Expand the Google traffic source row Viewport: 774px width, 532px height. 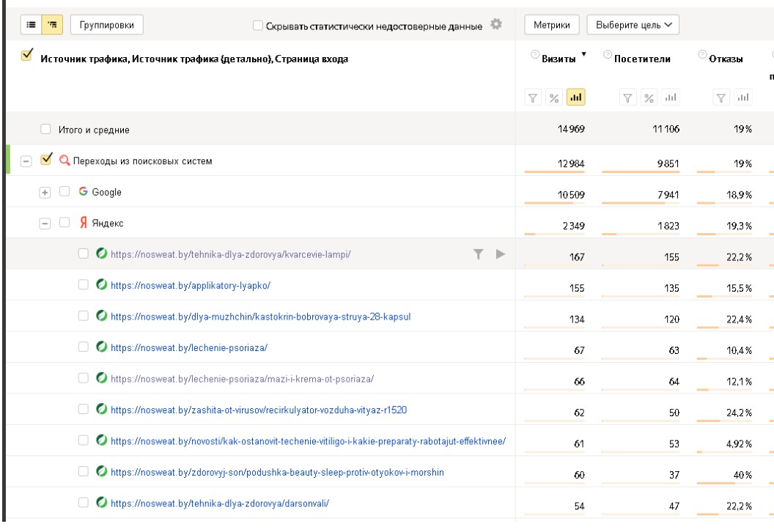coord(44,193)
